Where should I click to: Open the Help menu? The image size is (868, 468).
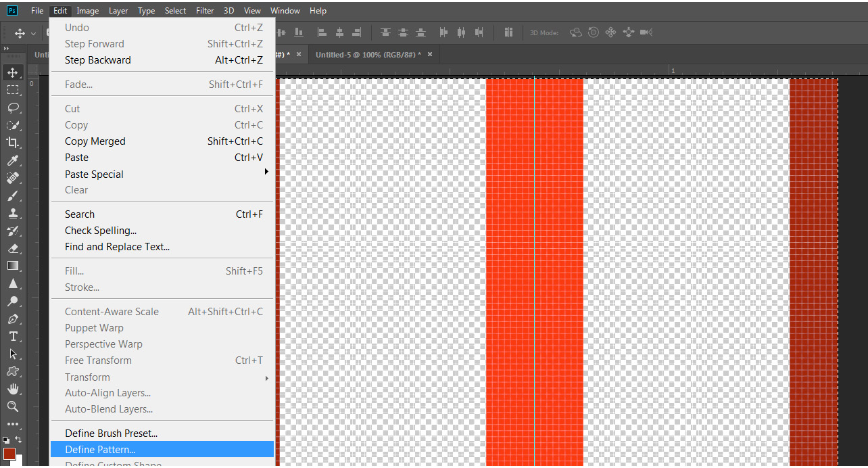[x=318, y=11]
